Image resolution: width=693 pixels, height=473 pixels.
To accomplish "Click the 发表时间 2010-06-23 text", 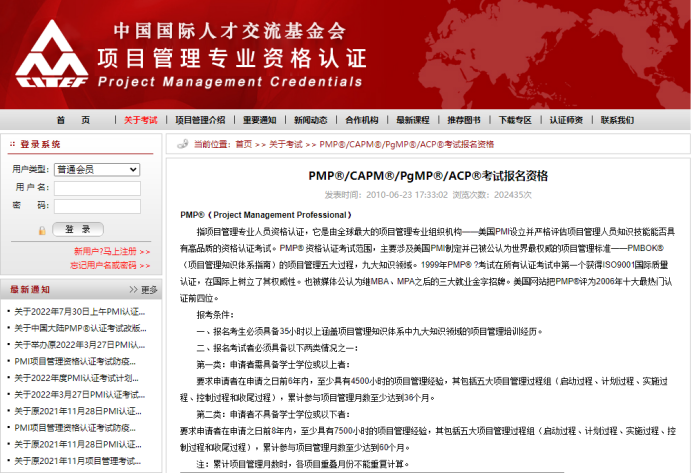I will point(386,195).
